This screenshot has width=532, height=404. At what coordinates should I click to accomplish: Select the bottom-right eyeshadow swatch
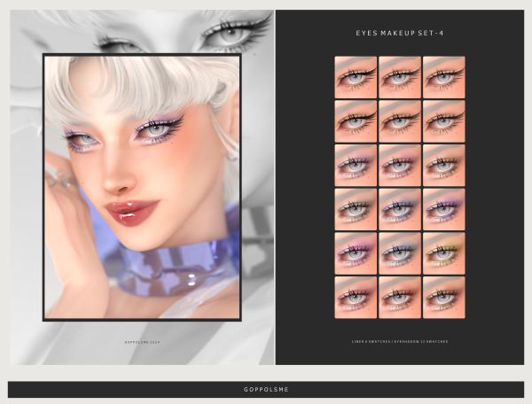[443, 297]
